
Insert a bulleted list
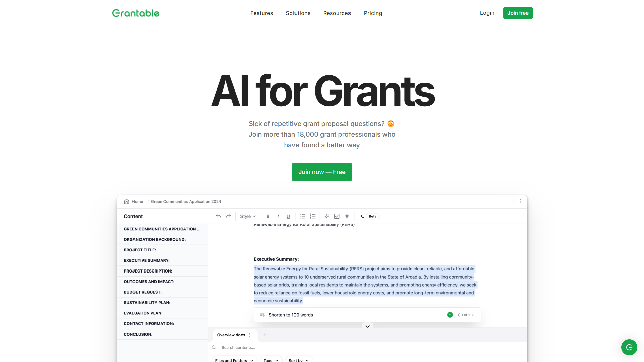[303, 216]
